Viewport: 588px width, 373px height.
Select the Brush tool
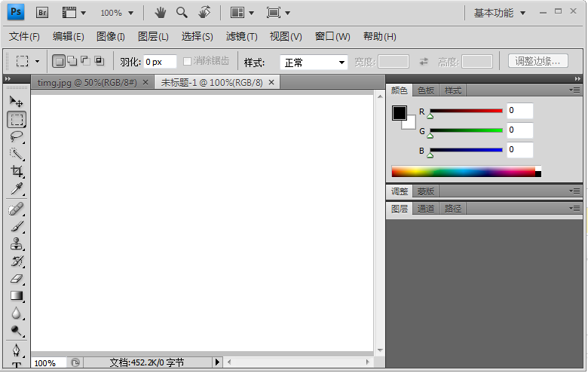pos(17,226)
